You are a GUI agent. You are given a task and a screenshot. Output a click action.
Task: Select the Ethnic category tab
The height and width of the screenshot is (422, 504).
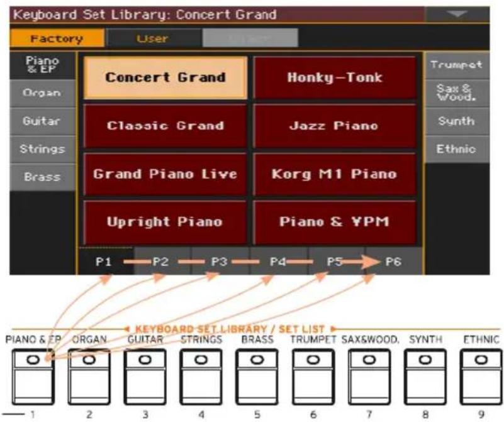[x=457, y=149]
